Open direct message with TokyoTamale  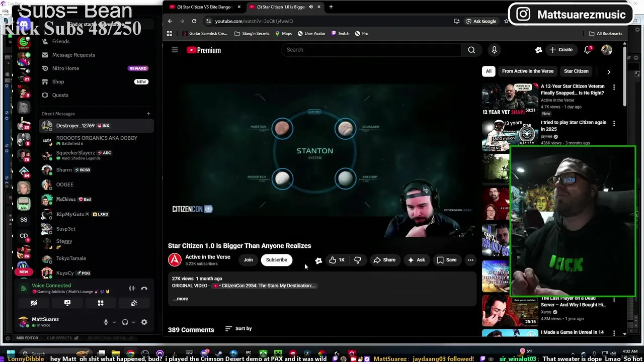96,258
